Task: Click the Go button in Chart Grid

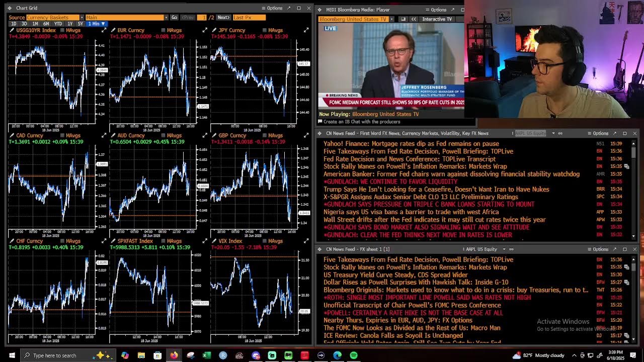Action: click(174, 18)
